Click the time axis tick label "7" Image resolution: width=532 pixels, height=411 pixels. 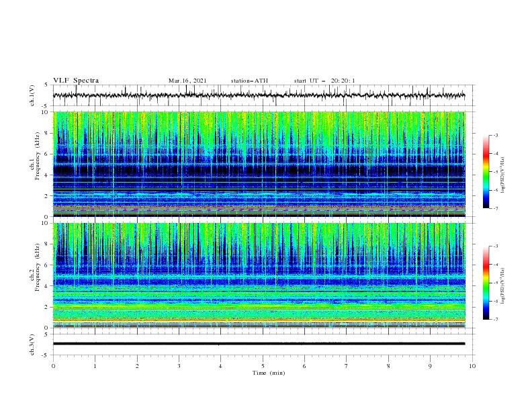347,366
